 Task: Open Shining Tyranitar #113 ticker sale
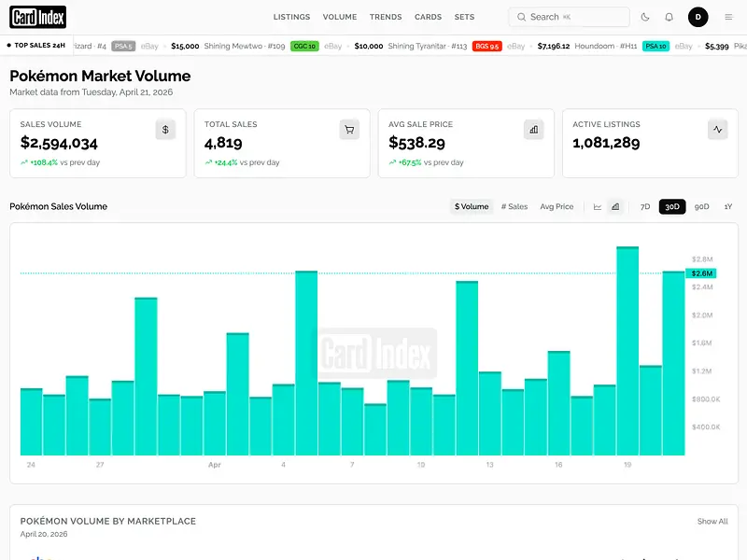(x=428, y=46)
